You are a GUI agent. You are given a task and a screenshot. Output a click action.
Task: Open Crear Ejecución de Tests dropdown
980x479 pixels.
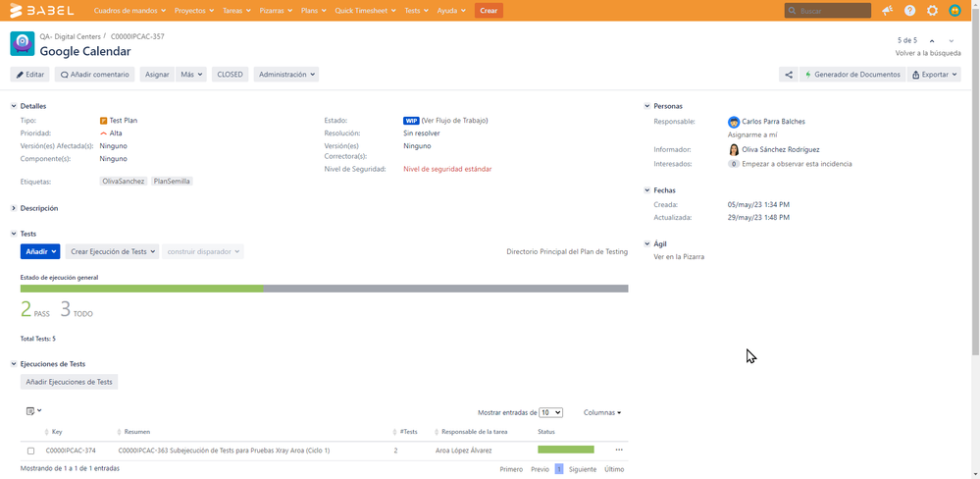click(113, 251)
